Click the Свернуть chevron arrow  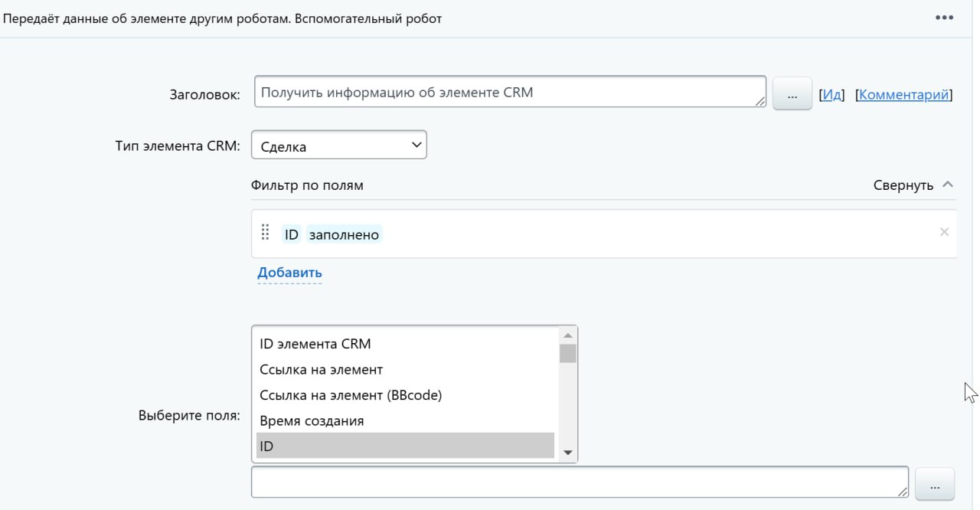pyautogui.click(x=948, y=185)
